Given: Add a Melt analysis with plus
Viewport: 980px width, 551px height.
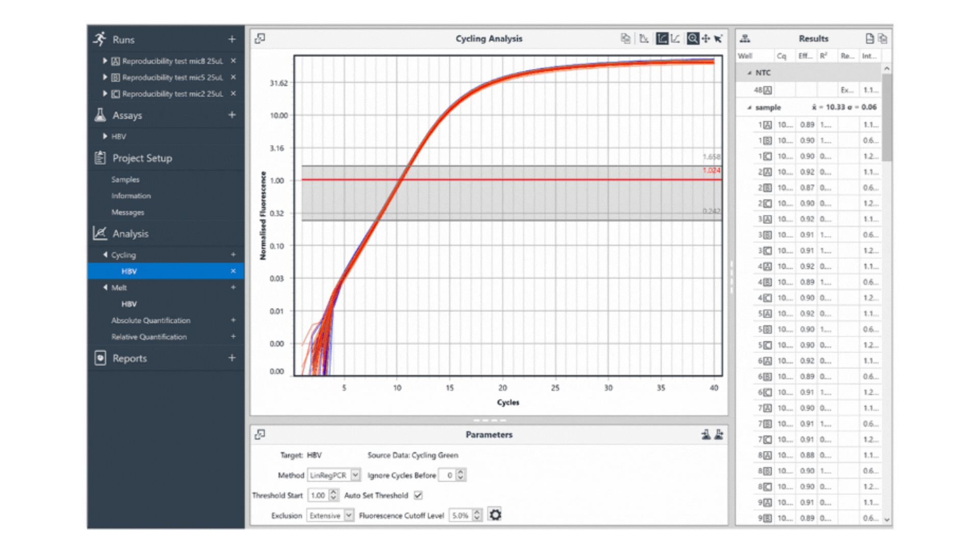Looking at the screenshot, I should tap(233, 287).
